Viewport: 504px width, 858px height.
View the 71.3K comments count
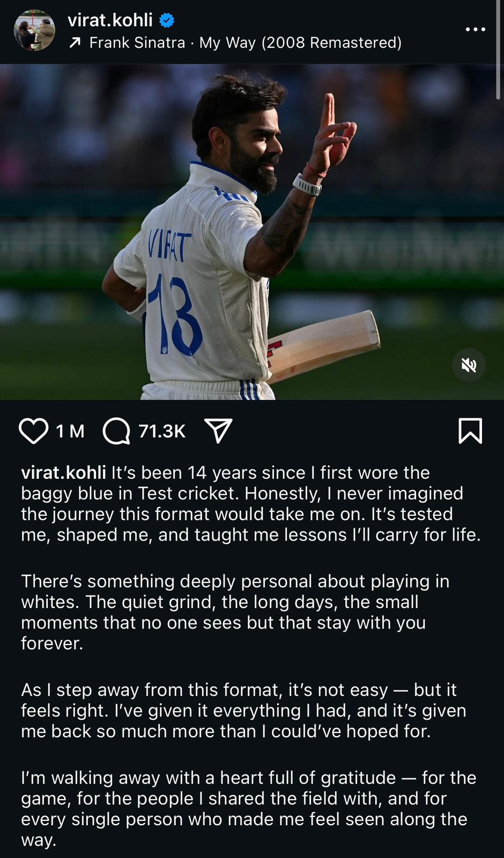click(x=162, y=431)
